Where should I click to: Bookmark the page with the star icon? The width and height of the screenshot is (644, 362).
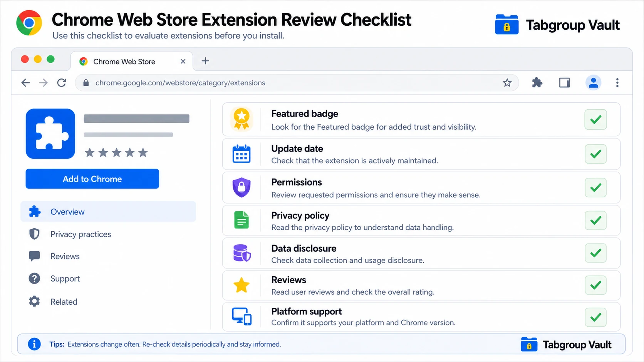(507, 83)
